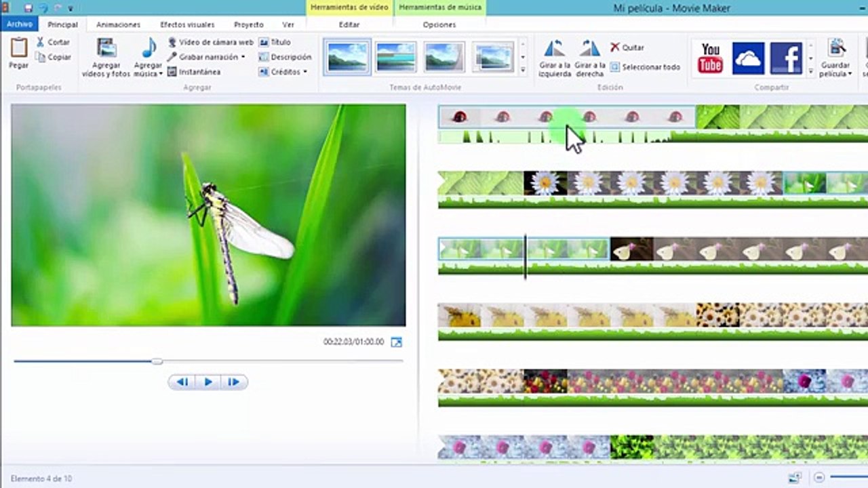
Task: Switch to the Principal tab
Action: coord(62,24)
